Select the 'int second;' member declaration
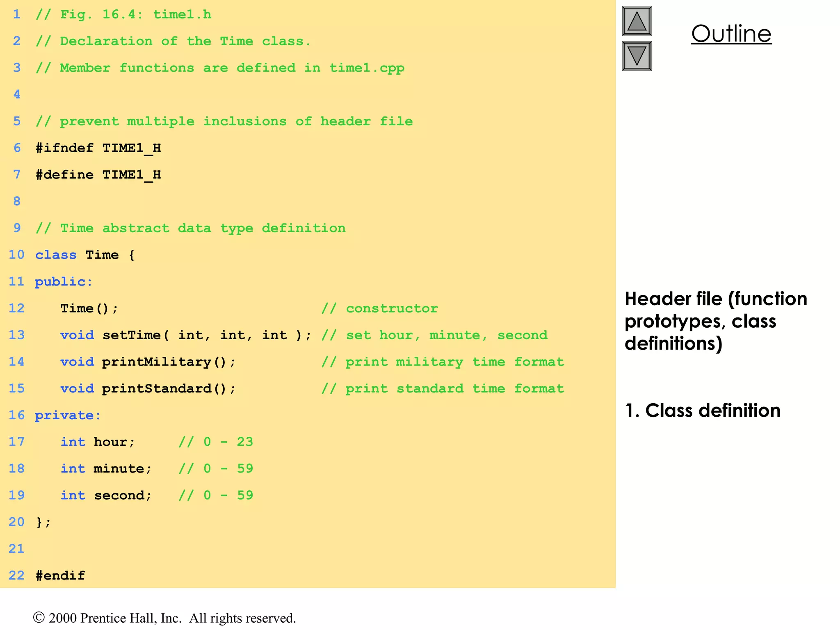Screen dimensions: 840x630 [106, 495]
